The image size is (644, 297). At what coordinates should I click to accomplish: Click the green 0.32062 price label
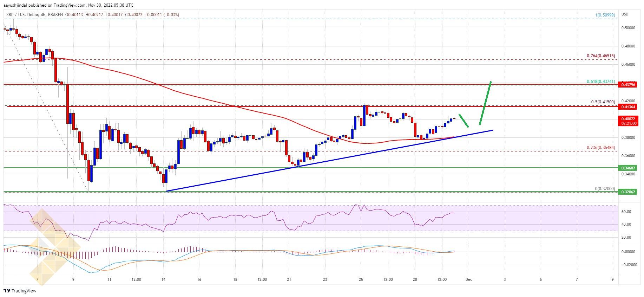(x=628, y=192)
